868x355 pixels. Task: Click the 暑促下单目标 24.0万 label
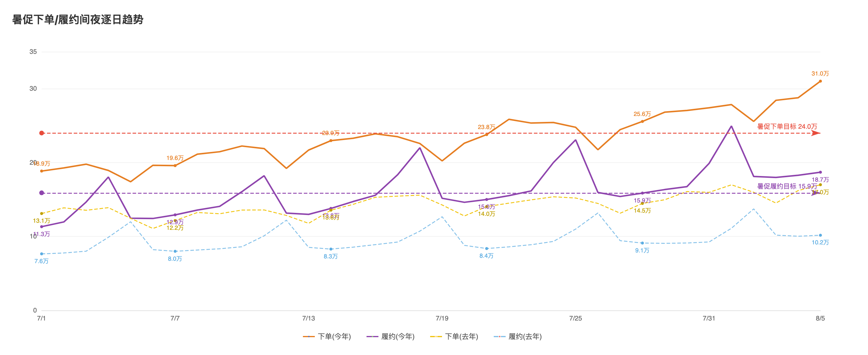pyautogui.click(x=787, y=126)
